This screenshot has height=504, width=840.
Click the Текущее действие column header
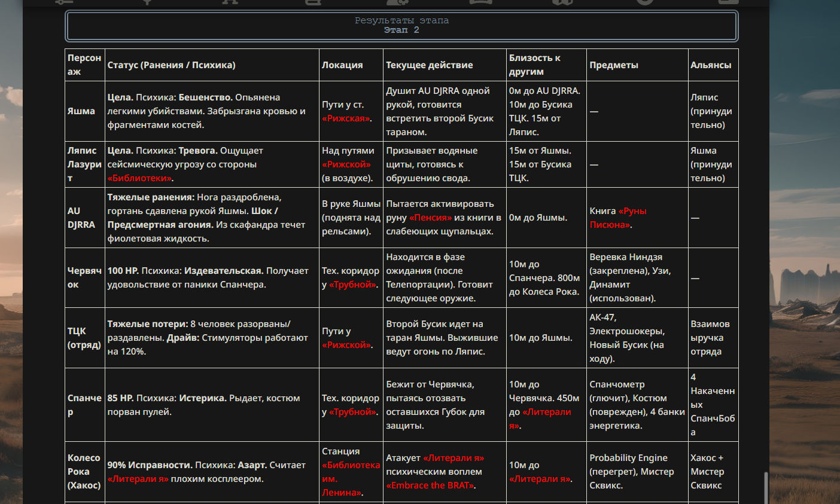click(x=430, y=65)
